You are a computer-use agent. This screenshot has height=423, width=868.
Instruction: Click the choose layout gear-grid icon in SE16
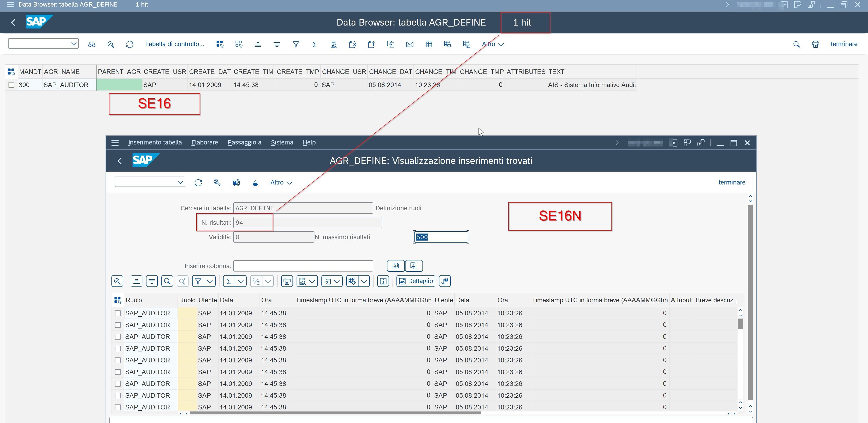point(448,44)
